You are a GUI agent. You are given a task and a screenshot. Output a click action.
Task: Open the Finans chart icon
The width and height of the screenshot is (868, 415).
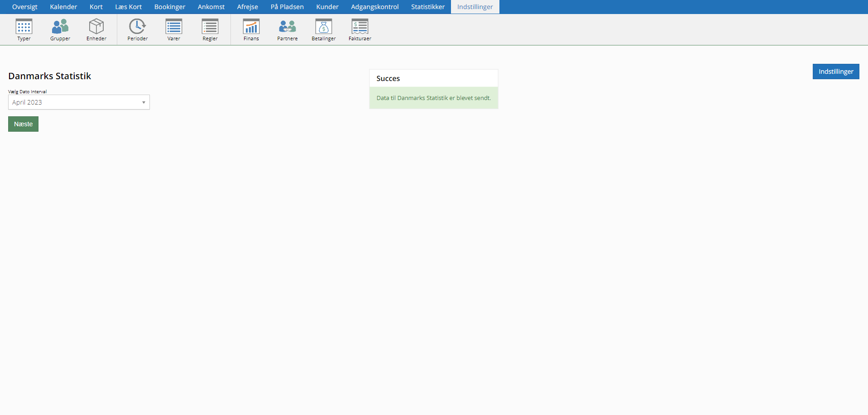coord(251,27)
